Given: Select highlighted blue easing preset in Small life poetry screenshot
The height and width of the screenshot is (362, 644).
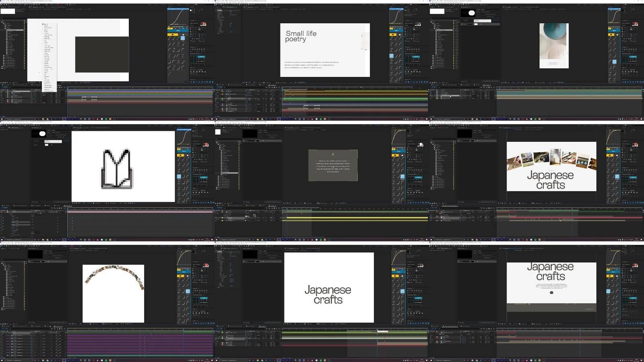Looking at the screenshot, I should (x=391, y=56).
